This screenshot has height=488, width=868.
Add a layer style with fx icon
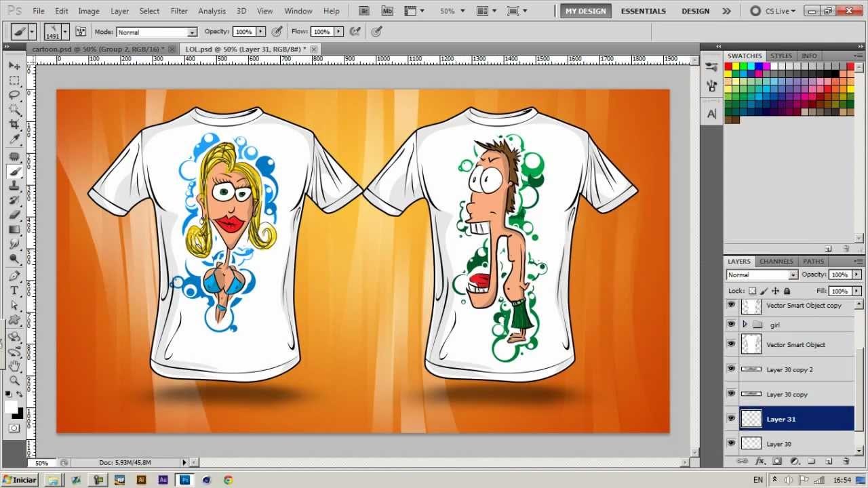pos(760,461)
